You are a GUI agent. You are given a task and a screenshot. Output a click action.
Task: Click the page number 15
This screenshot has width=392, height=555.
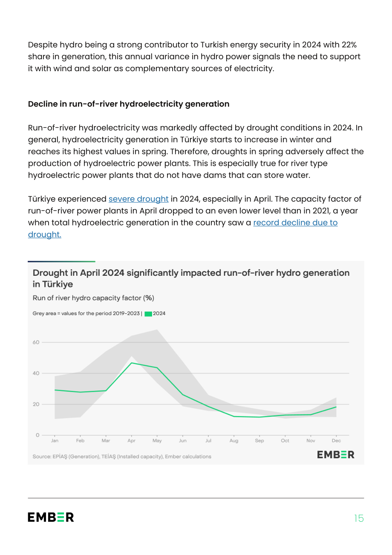(x=359, y=518)
